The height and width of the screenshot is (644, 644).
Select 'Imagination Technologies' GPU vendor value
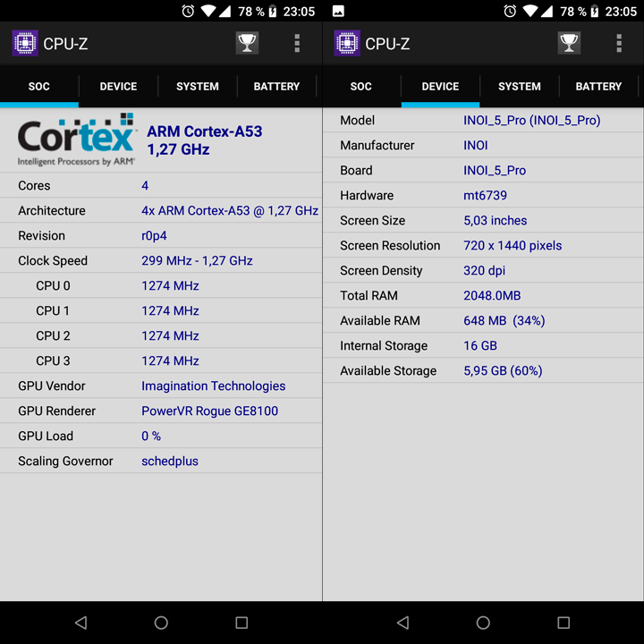coord(214,386)
